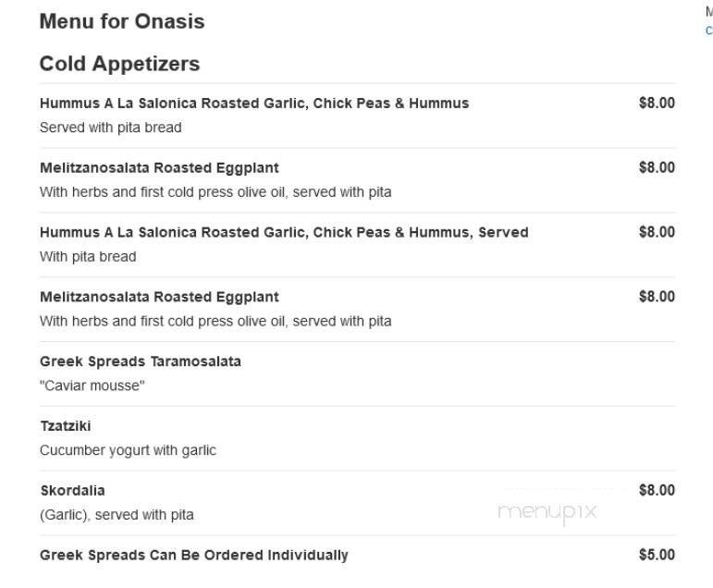Select the first Hummus A La Salonica title
Screen dimensions: 713x588
coord(254,104)
